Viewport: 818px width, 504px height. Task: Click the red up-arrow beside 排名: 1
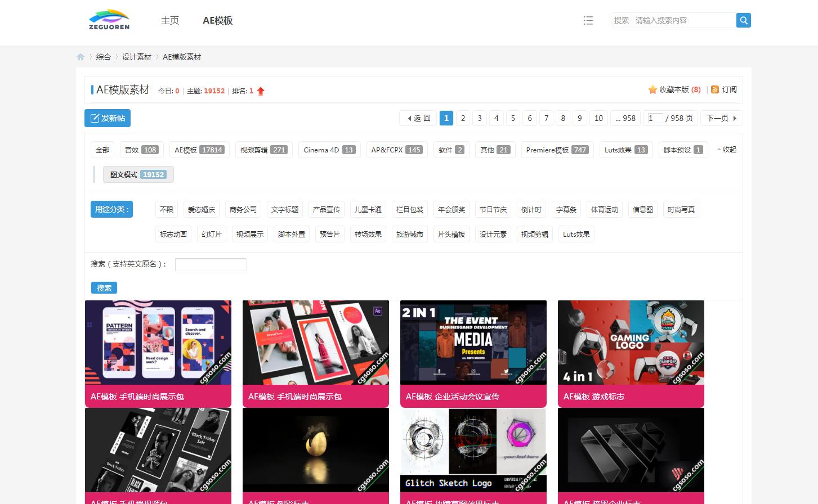pos(261,91)
